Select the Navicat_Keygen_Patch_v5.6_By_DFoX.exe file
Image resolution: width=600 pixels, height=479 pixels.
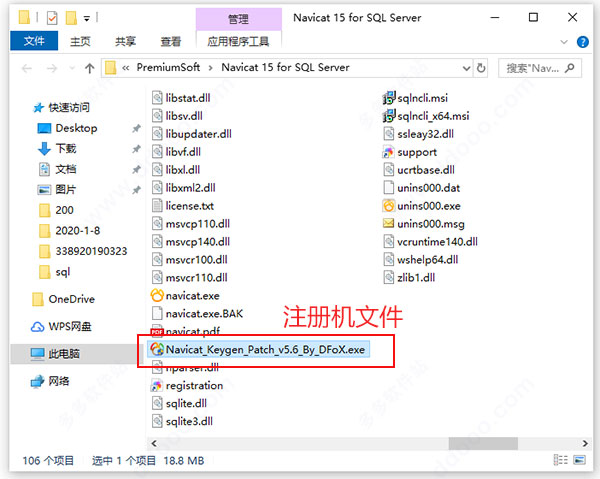coord(258,349)
